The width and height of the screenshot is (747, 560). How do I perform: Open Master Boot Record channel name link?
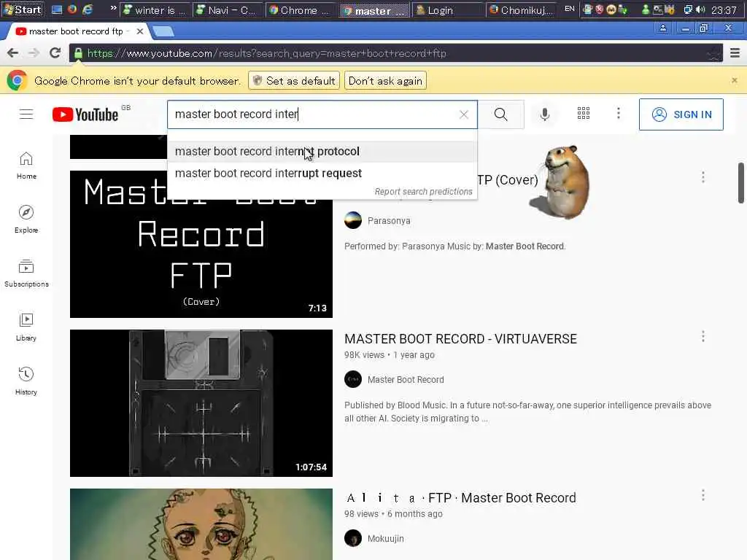406,379
